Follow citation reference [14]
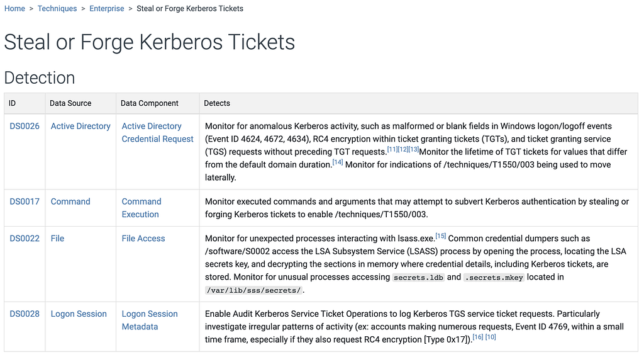The width and height of the screenshot is (644, 357). coord(338,162)
